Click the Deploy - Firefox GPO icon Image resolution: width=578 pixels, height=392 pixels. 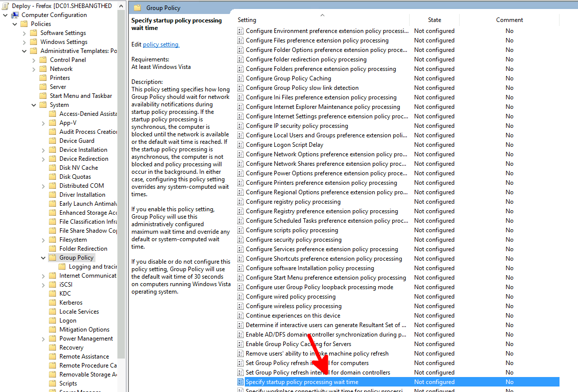4,5
